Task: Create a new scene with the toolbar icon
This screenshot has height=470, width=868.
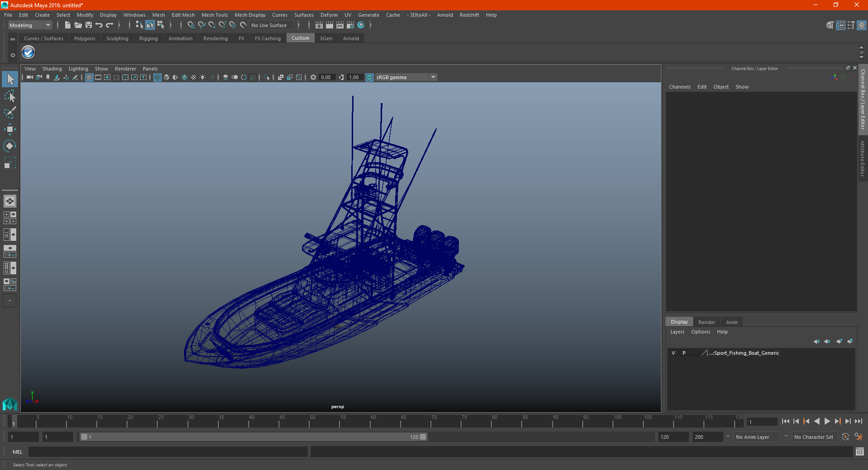Action: (x=68, y=25)
